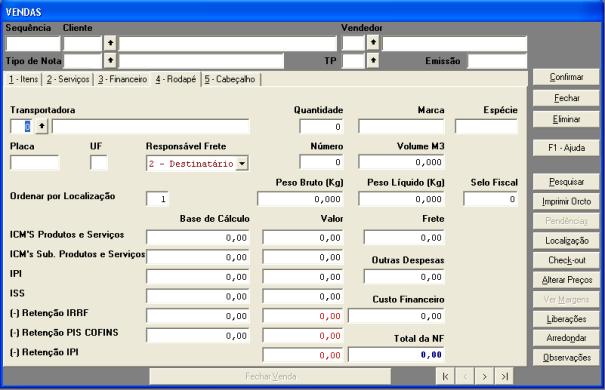Switch to the 5 - Cabeçalho tab
Screen dimensions: 605x390
coord(230,79)
